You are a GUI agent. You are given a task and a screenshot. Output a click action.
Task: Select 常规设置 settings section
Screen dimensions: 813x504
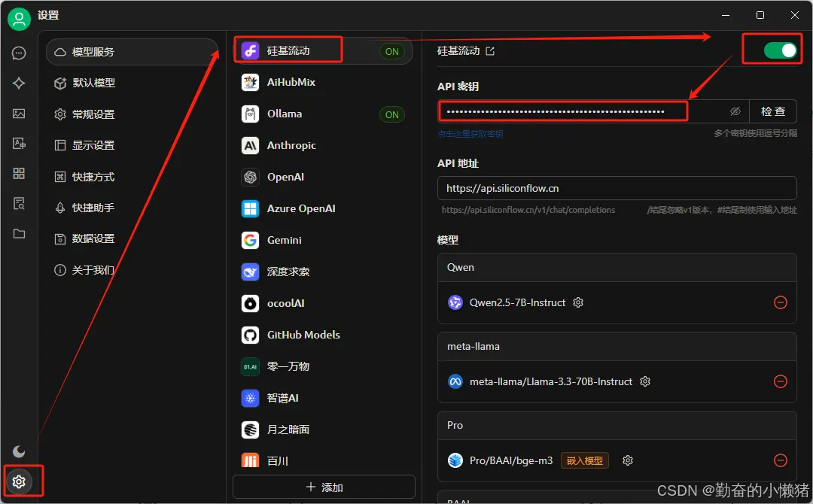click(x=132, y=114)
